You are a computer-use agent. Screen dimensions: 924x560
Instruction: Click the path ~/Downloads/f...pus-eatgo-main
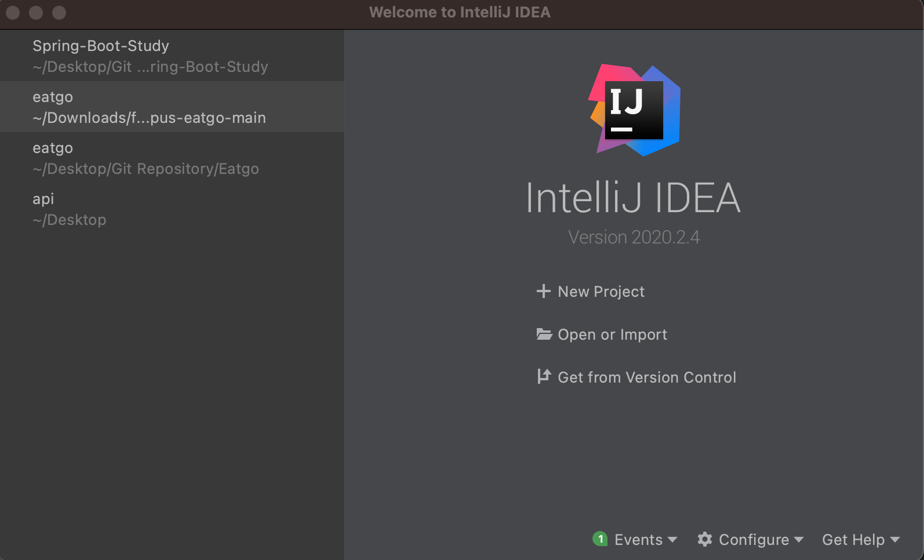coord(149,118)
